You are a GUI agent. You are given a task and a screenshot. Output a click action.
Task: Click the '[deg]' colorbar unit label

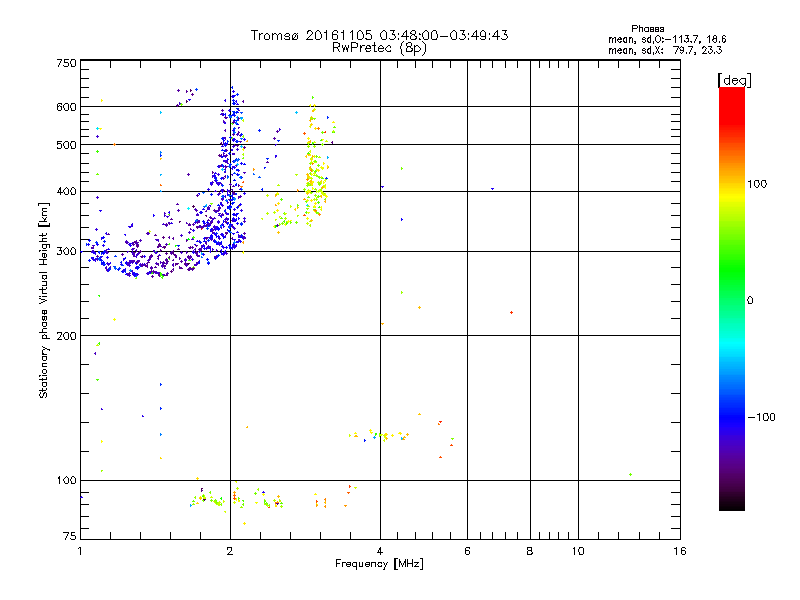(x=734, y=80)
